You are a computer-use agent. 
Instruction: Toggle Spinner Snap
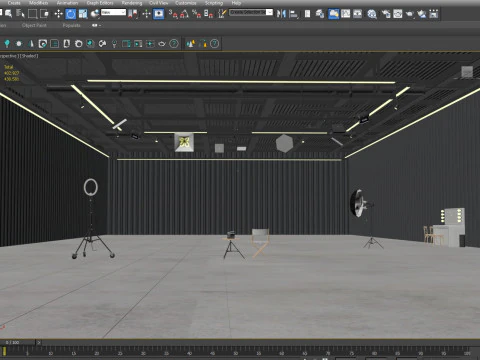[x=208, y=14]
